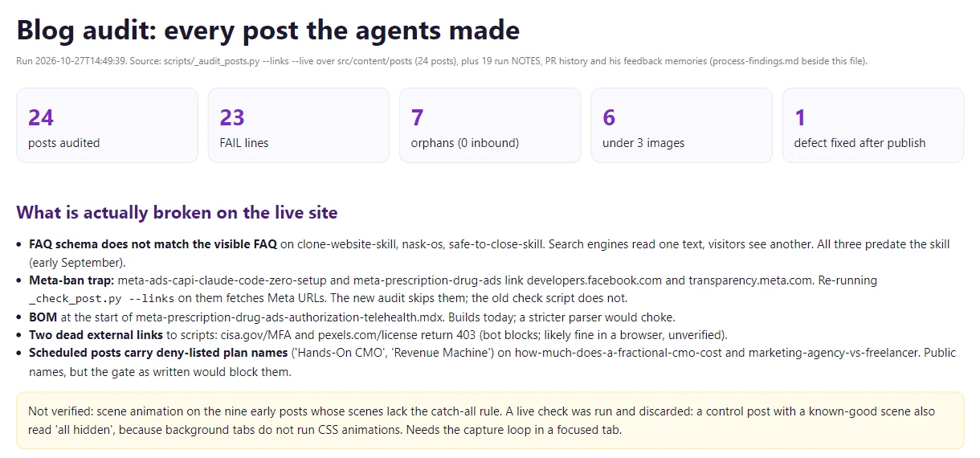Click the '1 defect fixed after publish' card

click(873, 125)
